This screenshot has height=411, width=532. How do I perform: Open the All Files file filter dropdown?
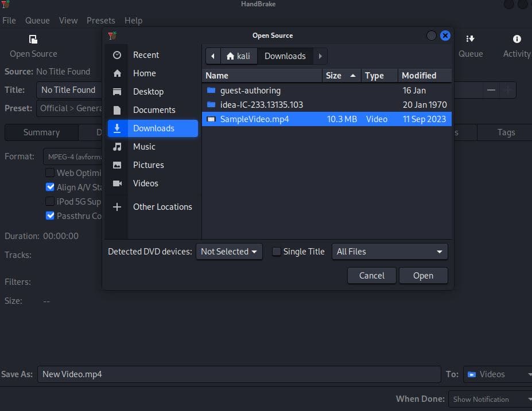tap(390, 251)
